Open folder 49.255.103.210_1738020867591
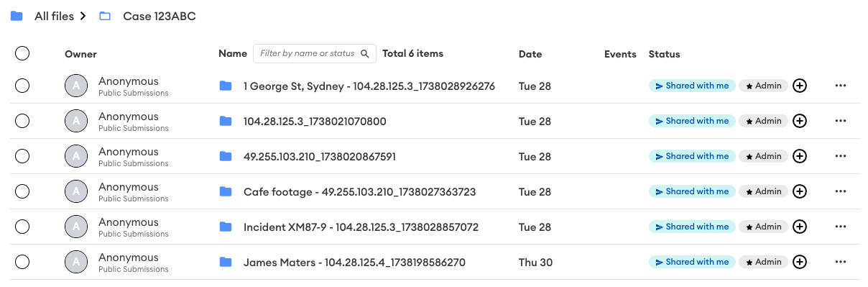The width and height of the screenshot is (868, 287). (320, 157)
